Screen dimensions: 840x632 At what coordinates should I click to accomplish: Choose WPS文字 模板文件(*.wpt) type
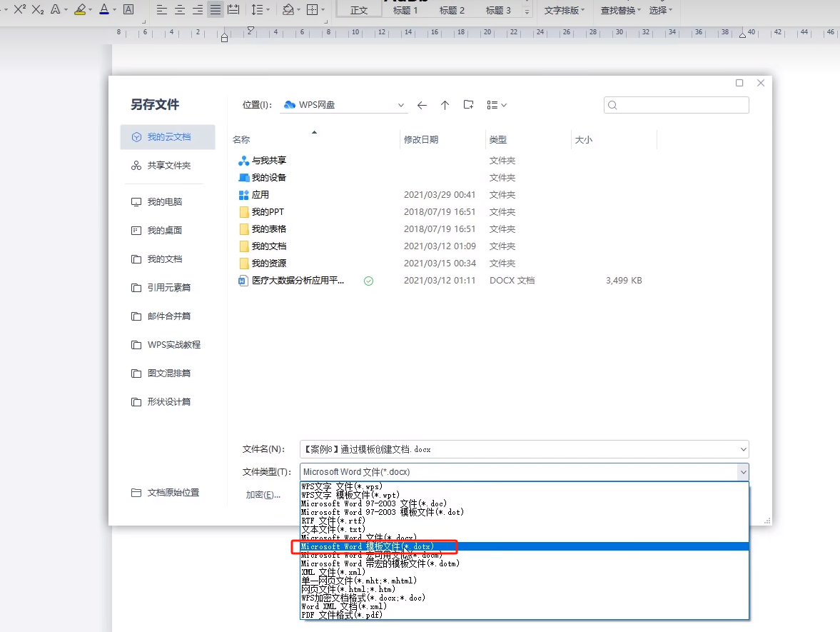(524, 496)
